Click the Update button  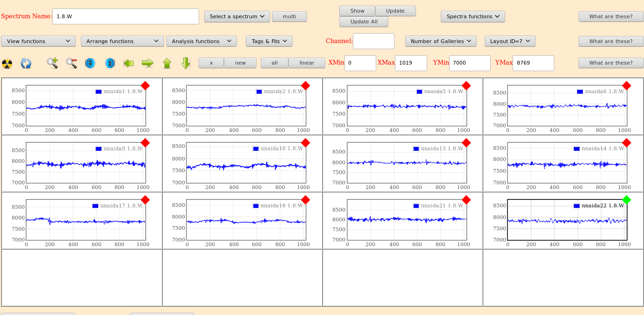coord(395,11)
